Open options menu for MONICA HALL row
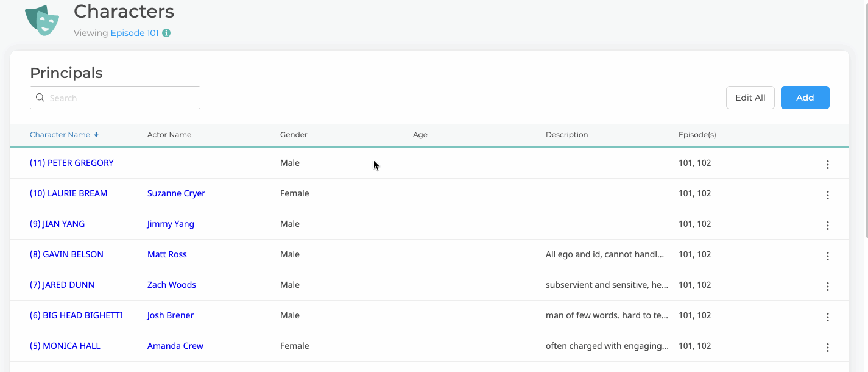Image resolution: width=868 pixels, height=372 pixels. (827, 348)
